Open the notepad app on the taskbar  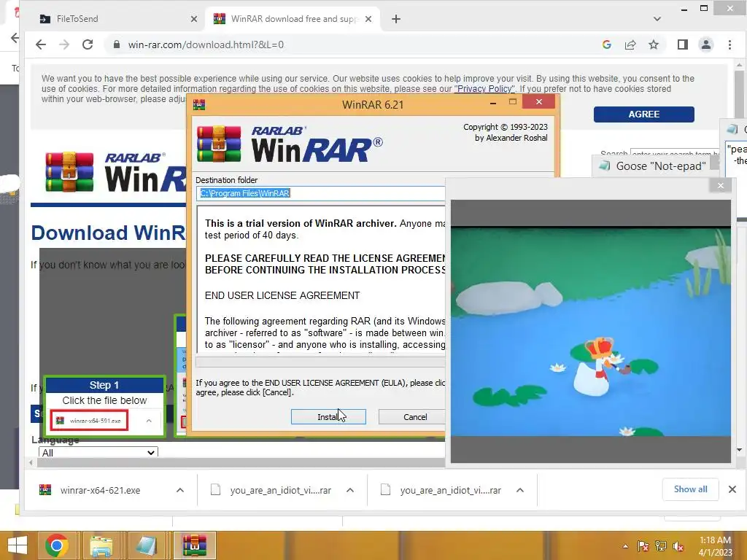pyautogui.click(x=146, y=545)
